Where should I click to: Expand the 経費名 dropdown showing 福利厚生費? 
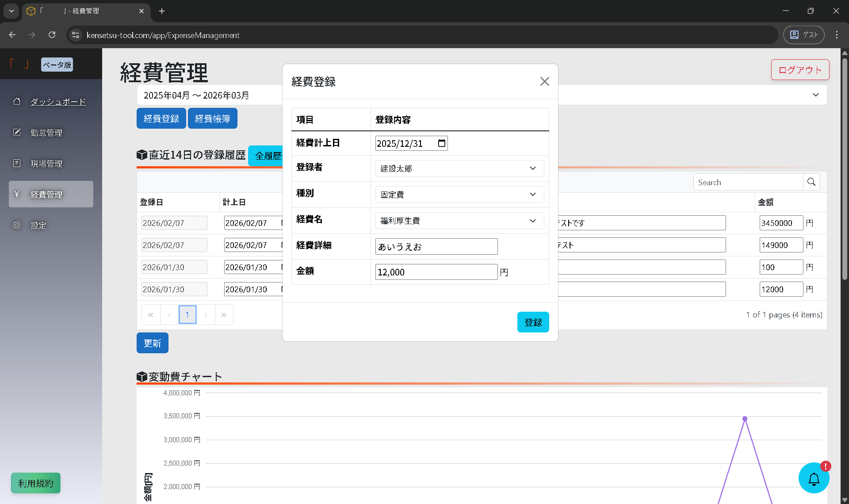click(532, 220)
